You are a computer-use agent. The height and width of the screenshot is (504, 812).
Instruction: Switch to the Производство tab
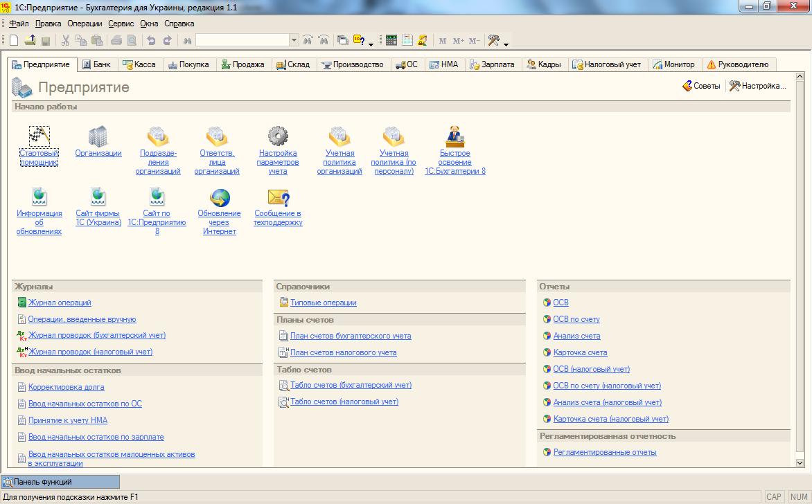point(353,64)
